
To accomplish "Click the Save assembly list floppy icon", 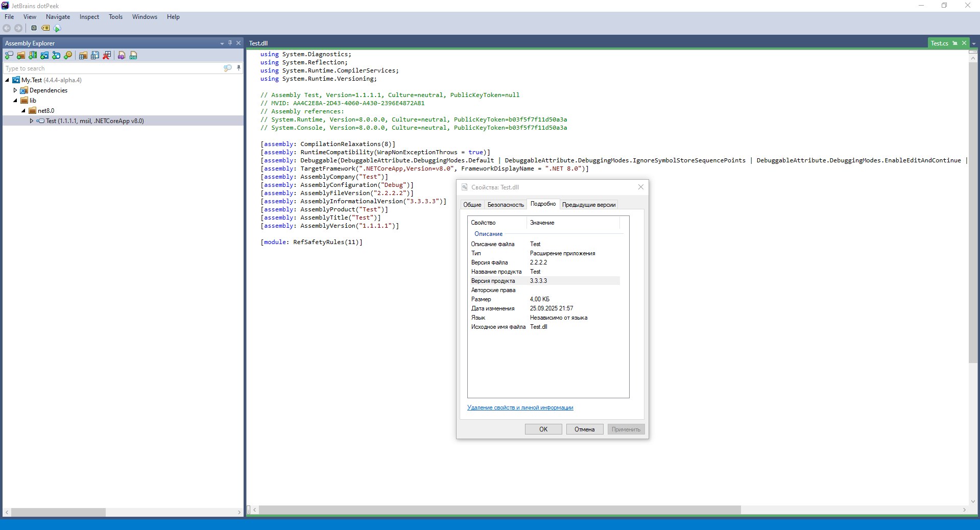I will click(x=95, y=56).
